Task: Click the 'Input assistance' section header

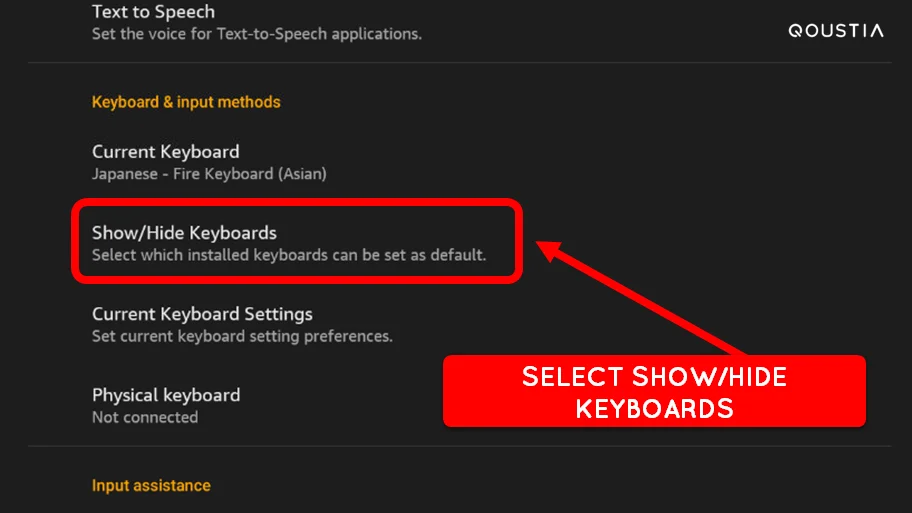Action: coord(151,486)
